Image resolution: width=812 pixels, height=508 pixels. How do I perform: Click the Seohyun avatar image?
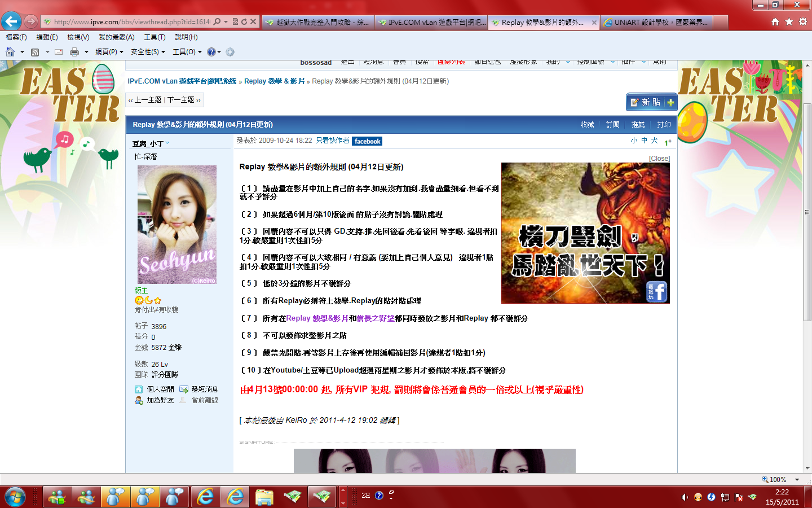click(177, 225)
